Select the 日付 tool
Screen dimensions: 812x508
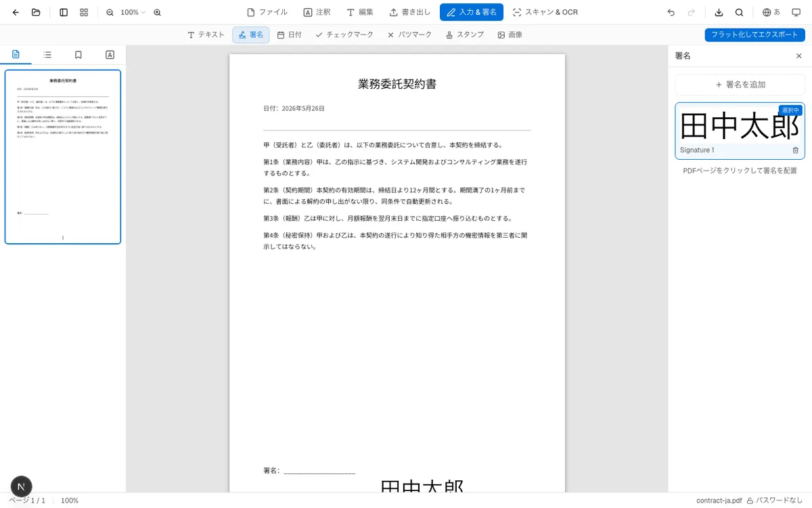click(x=290, y=35)
